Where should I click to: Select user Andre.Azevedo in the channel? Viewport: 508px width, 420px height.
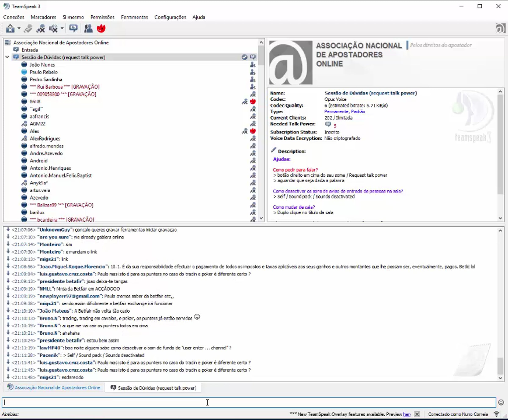tap(46, 154)
